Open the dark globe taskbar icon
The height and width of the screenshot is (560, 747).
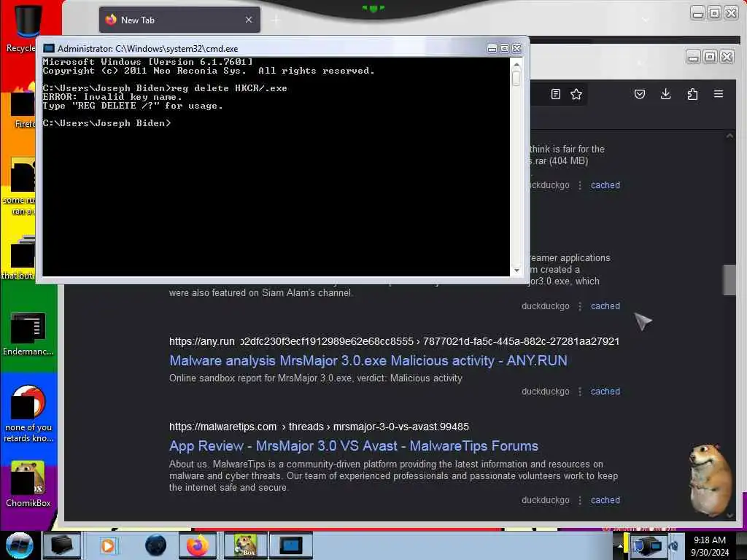coord(155,545)
